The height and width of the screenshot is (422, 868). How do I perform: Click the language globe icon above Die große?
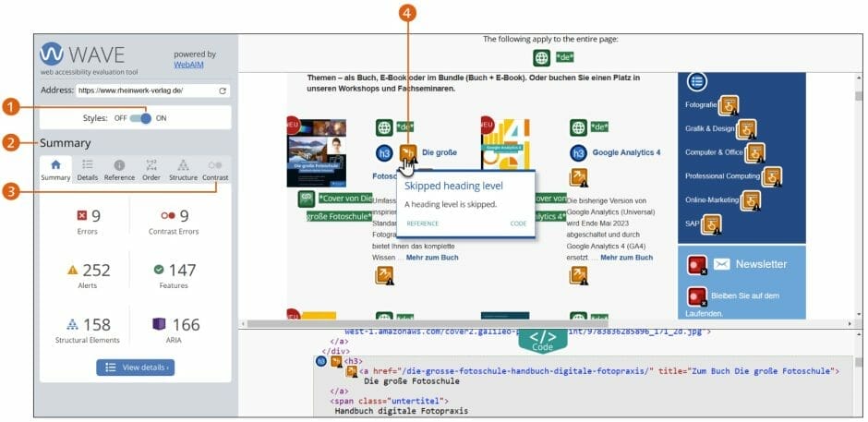pyautogui.click(x=384, y=127)
